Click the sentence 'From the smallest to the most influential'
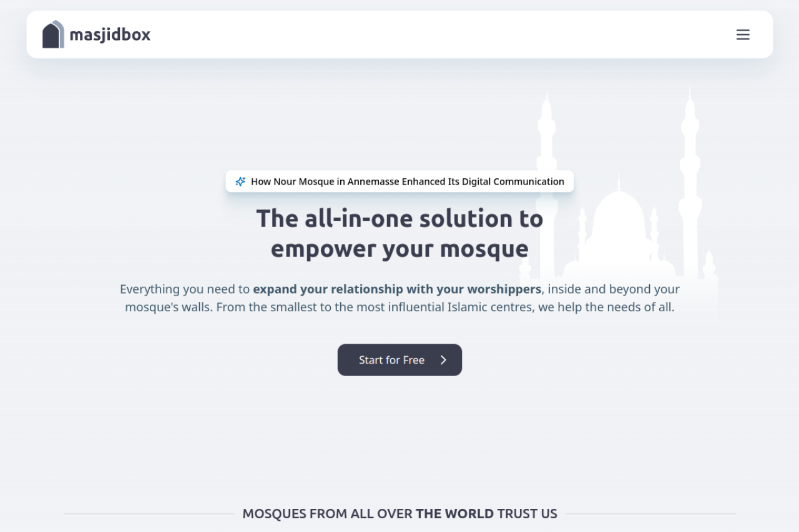This screenshot has height=532, width=799. pyautogui.click(x=330, y=307)
